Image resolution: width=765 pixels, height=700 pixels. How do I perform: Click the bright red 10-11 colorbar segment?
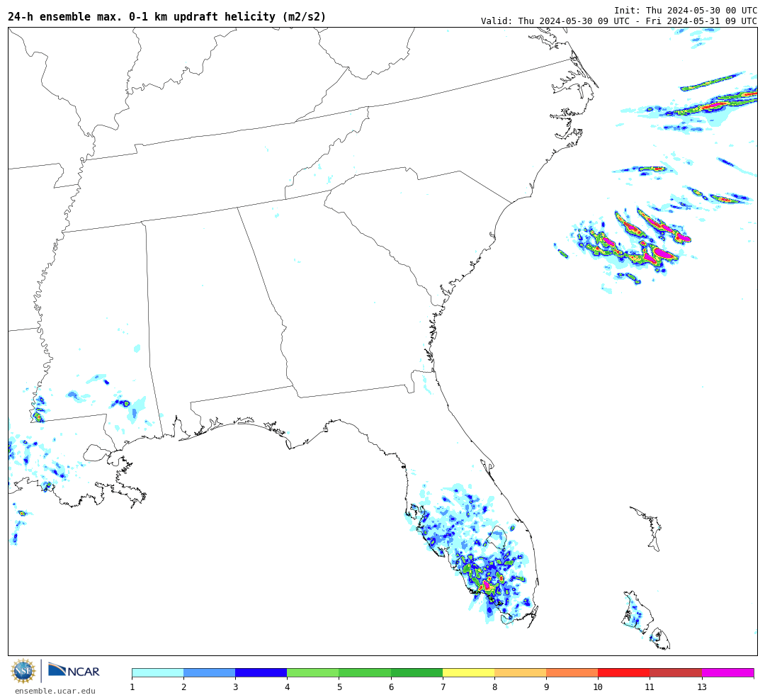(624, 672)
